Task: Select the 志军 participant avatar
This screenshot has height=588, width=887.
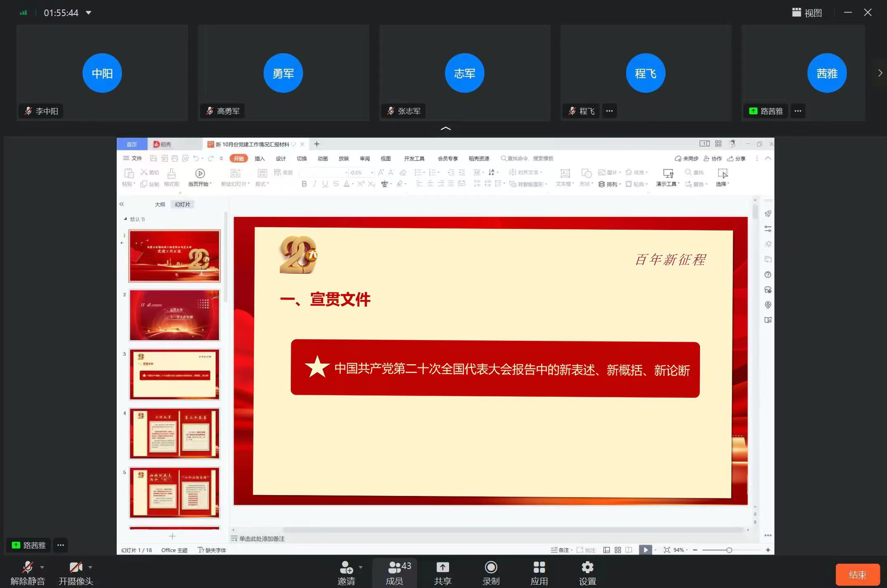Action: tap(464, 73)
